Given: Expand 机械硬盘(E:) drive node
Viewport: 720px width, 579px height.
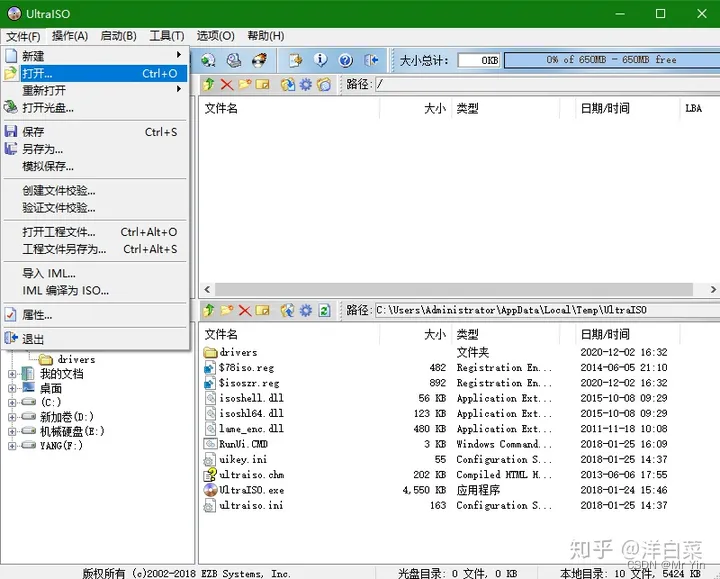Looking at the screenshot, I should click(x=12, y=431).
